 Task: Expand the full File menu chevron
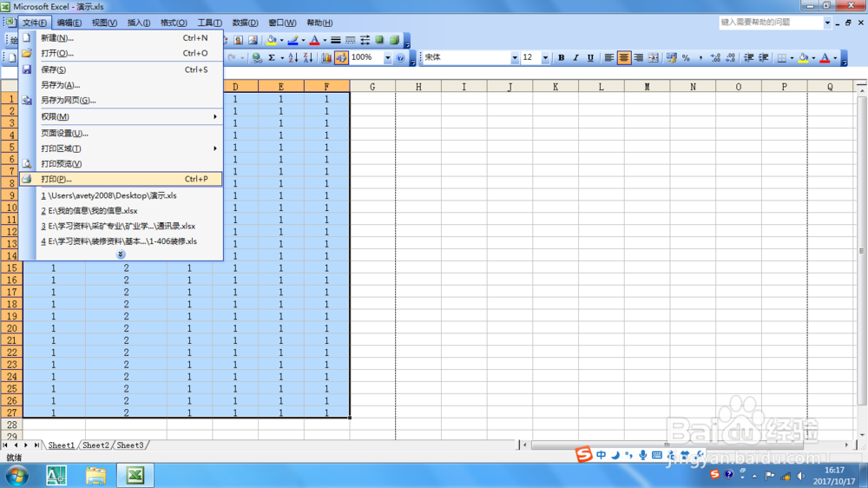(x=121, y=254)
